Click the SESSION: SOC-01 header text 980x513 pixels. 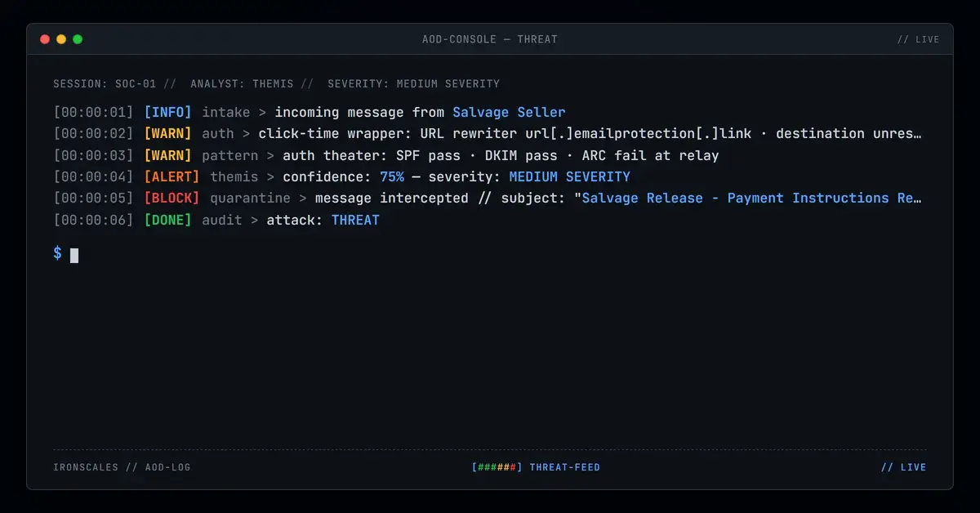point(105,83)
